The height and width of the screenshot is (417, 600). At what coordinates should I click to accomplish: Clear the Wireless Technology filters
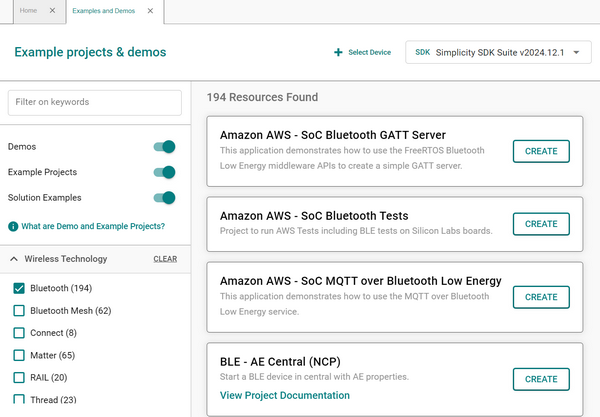pos(165,259)
